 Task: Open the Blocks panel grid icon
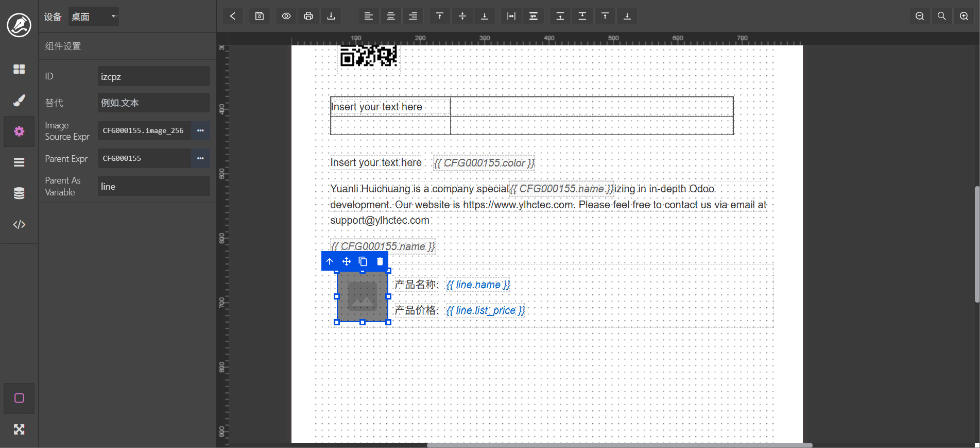(19, 69)
